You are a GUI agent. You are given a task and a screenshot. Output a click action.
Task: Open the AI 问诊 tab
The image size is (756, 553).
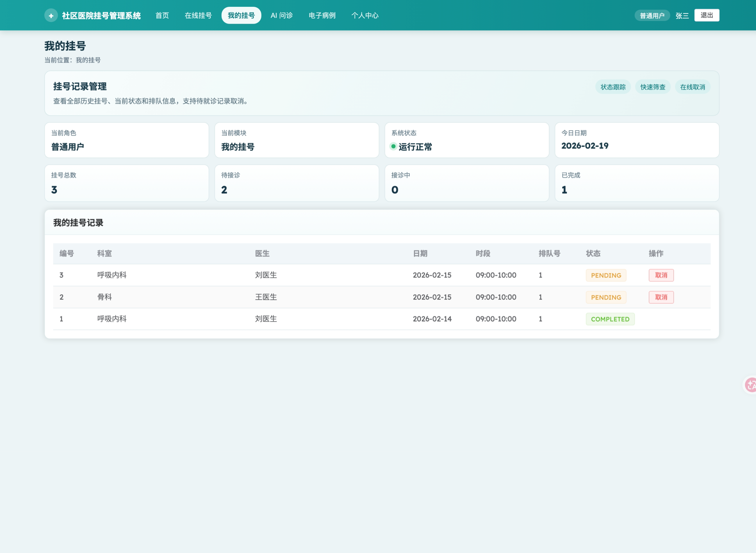tap(282, 15)
